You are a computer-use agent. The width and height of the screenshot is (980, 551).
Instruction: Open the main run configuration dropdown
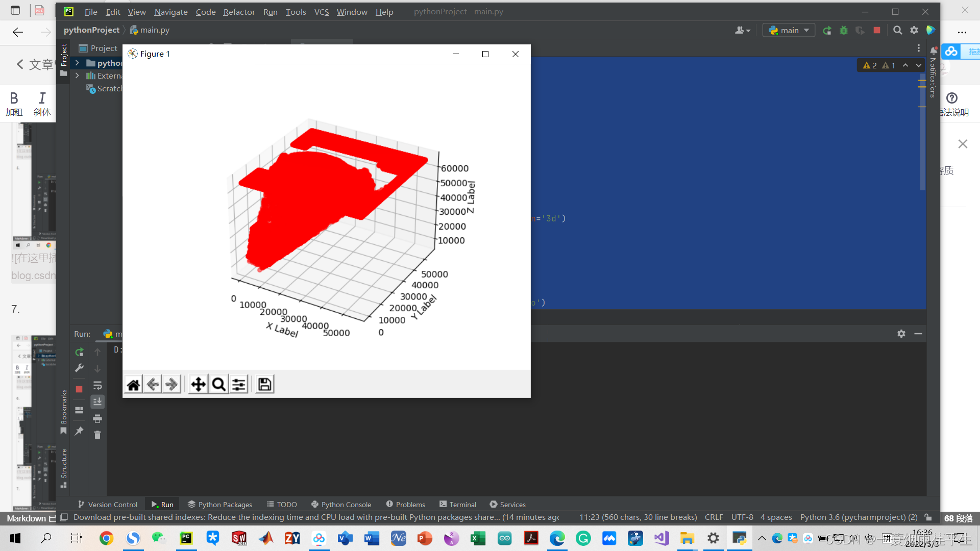[x=789, y=31]
